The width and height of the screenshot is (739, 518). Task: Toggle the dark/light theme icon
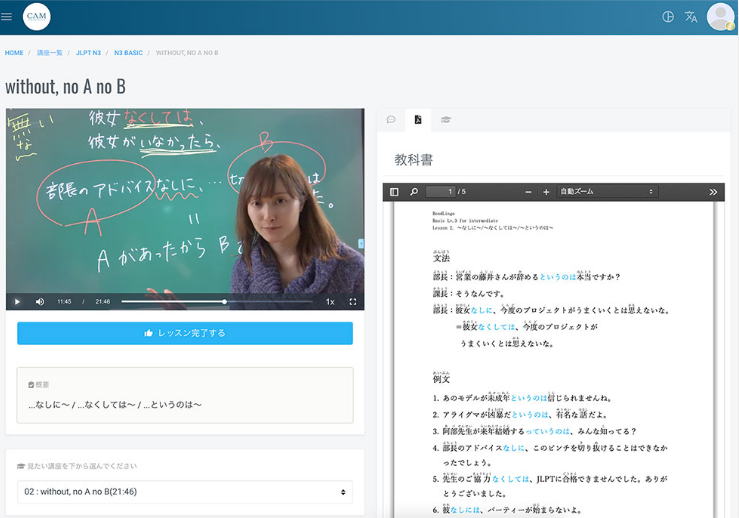tap(668, 17)
